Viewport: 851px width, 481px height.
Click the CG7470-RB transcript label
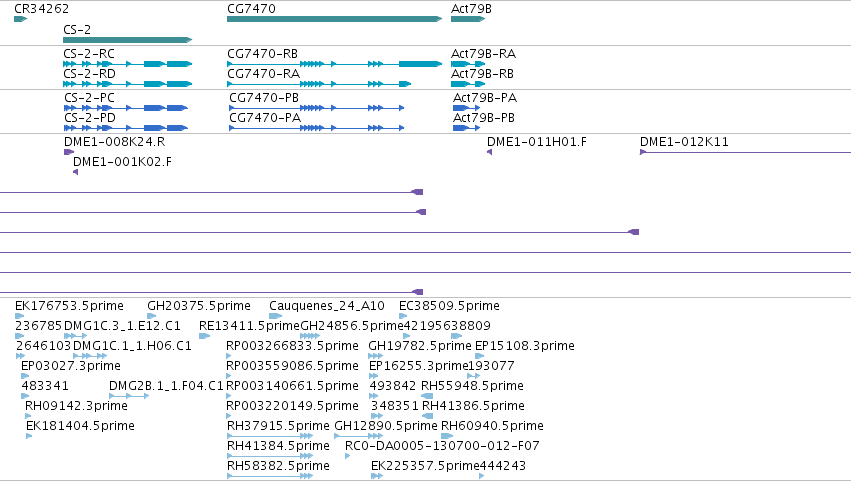click(x=262, y=54)
